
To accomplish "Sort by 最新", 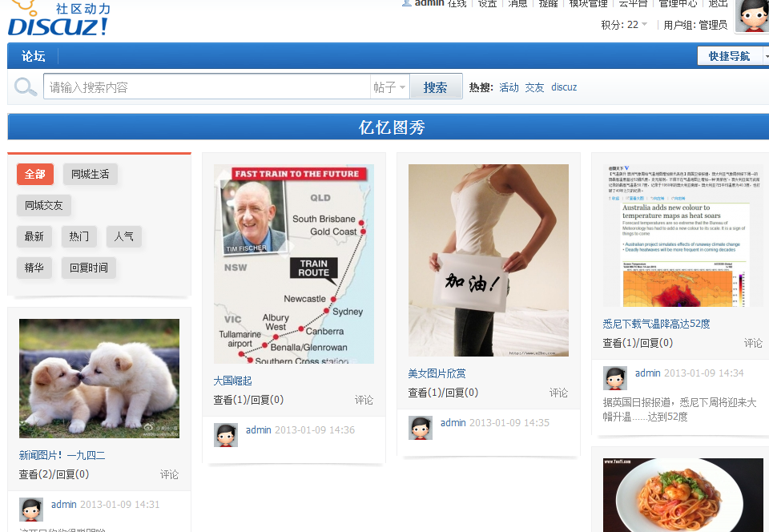I will pos(34,236).
